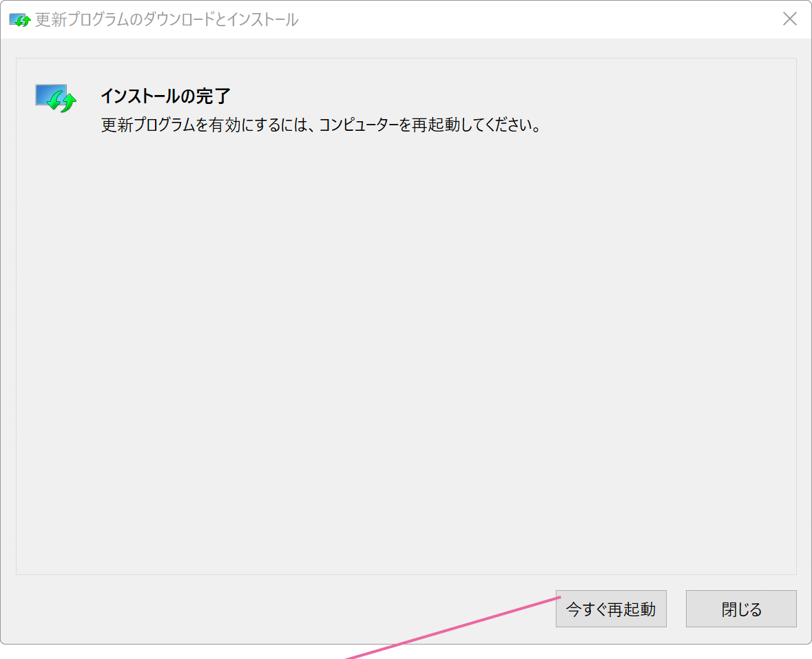Click the インストールの完了 heading text
The width and height of the screenshot is (812, 659).
pyautogui.click(x=165, y=96)
